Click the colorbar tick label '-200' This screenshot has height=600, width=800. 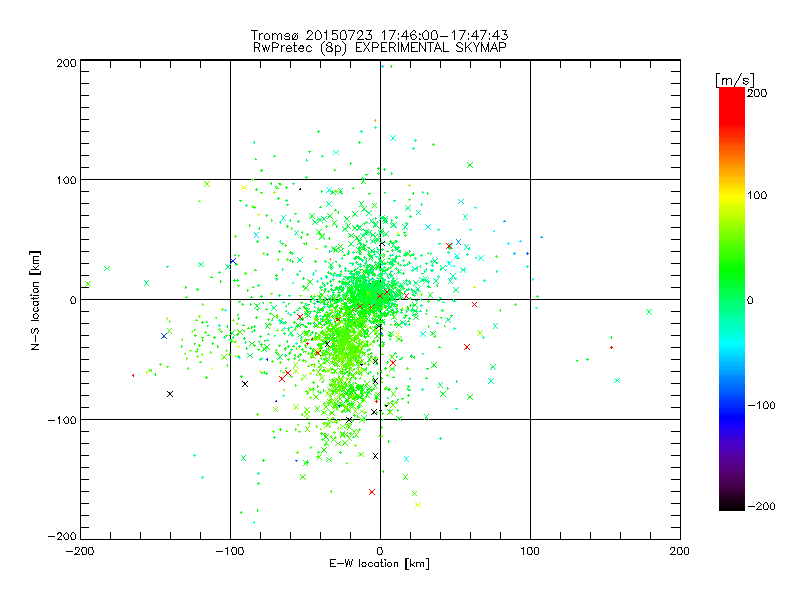pyautogui.click(x=761, y=506)
